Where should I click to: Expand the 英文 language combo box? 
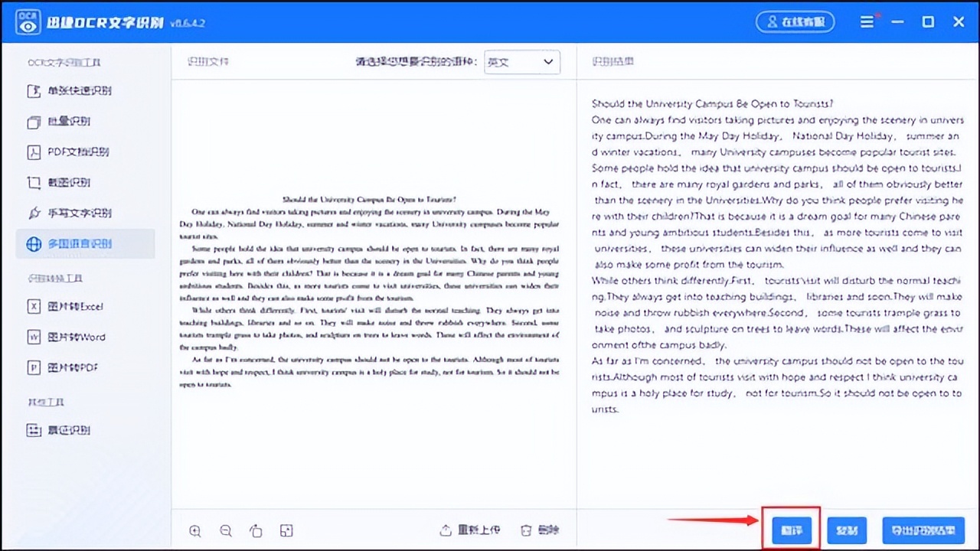tap(521, 62)
